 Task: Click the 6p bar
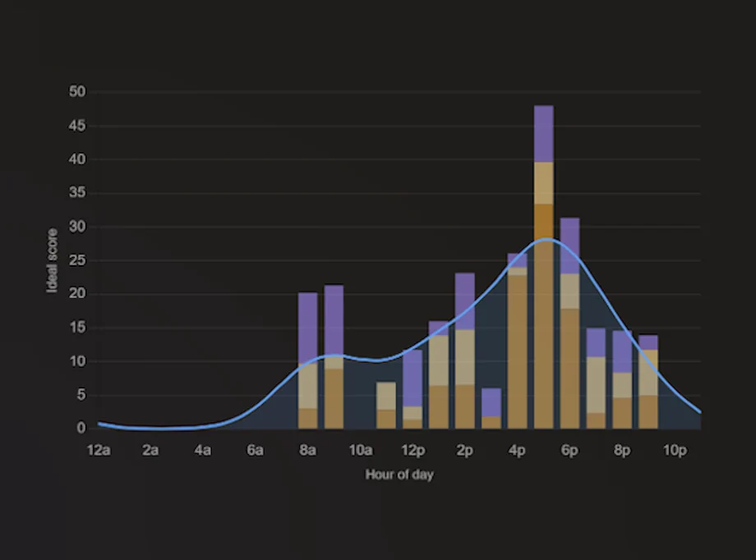pyautogui.click(x=570, y=323)
